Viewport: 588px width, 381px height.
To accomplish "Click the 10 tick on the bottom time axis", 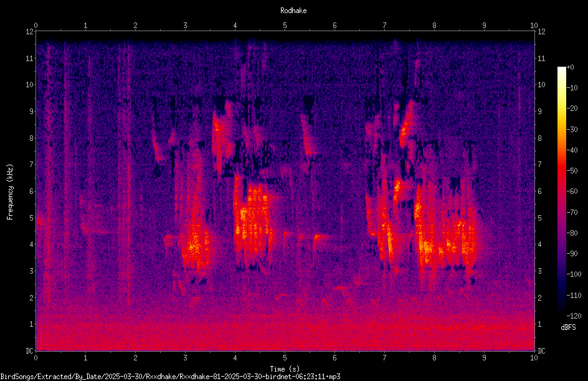I will [534, 358].
